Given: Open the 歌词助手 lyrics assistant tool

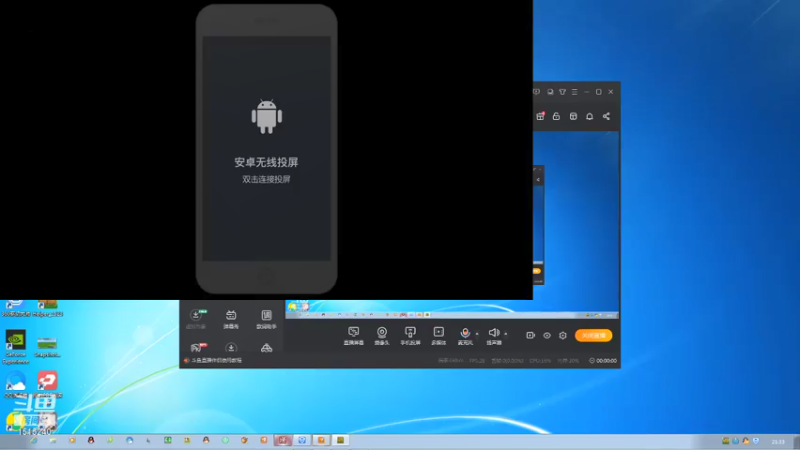Looking at the screenshot, I should point(266,318).
